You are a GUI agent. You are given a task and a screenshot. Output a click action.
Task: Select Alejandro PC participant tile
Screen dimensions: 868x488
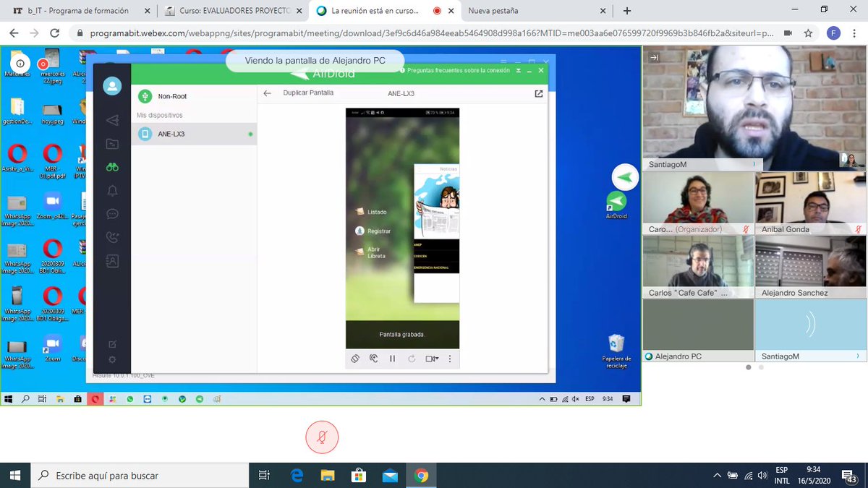698,330
